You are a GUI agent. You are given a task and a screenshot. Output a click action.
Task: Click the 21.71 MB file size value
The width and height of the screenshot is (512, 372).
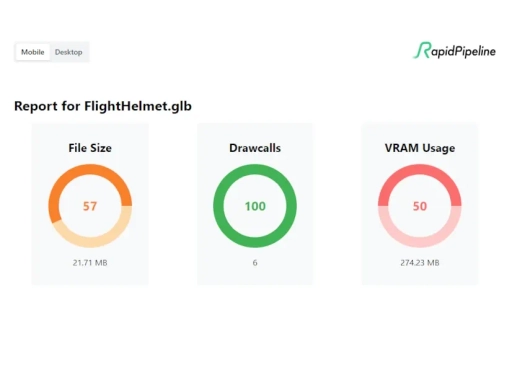pos(90,263)
